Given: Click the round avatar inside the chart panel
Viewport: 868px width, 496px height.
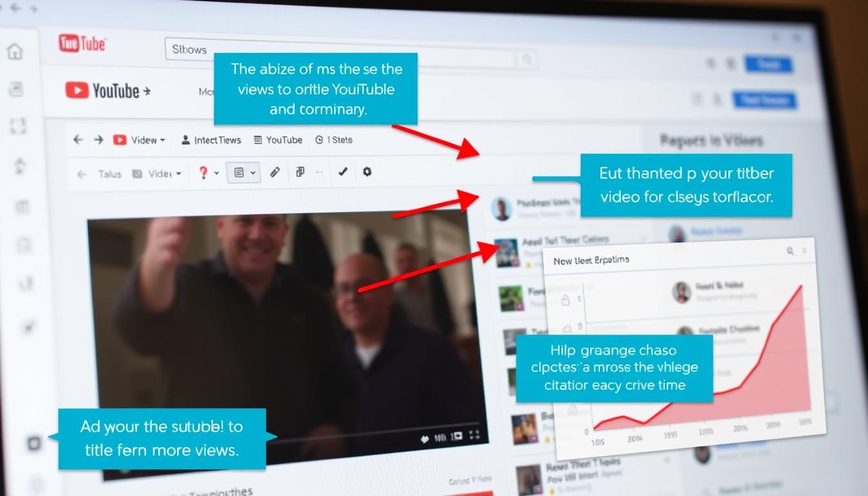Looking at the screenshot, I should point(681,291).
